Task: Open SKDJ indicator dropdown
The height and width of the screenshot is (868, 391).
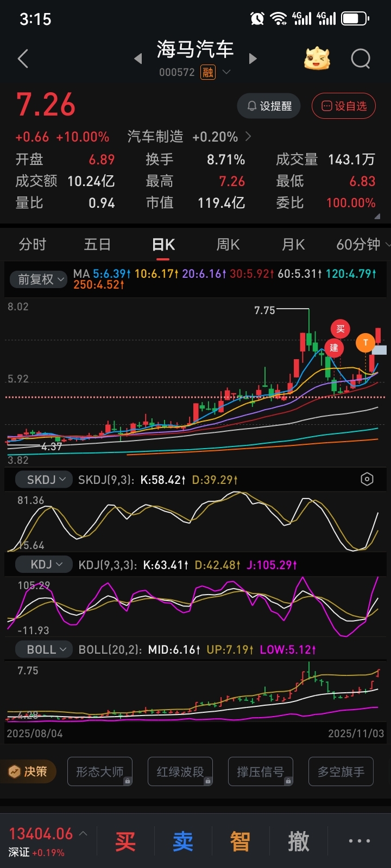Action: click(44, 480)
